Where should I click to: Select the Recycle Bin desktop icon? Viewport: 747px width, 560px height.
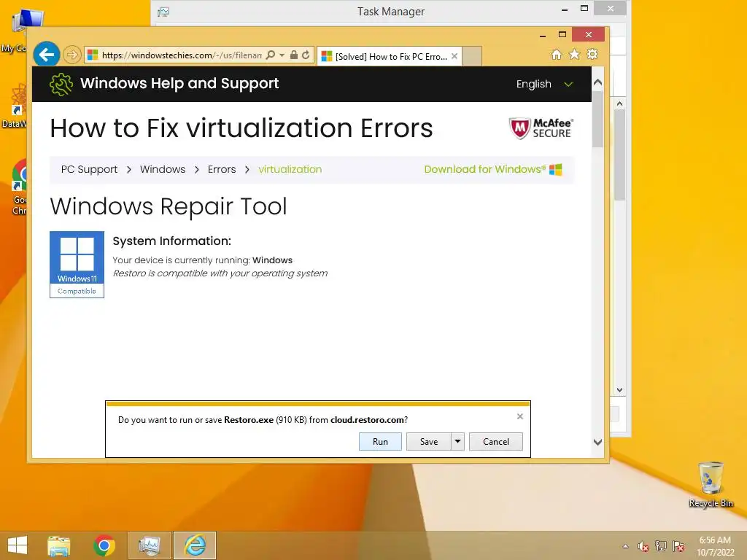(711, 485)
